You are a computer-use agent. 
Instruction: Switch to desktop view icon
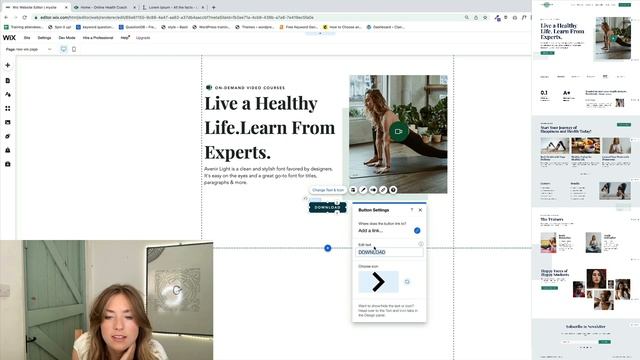point(64,49)
